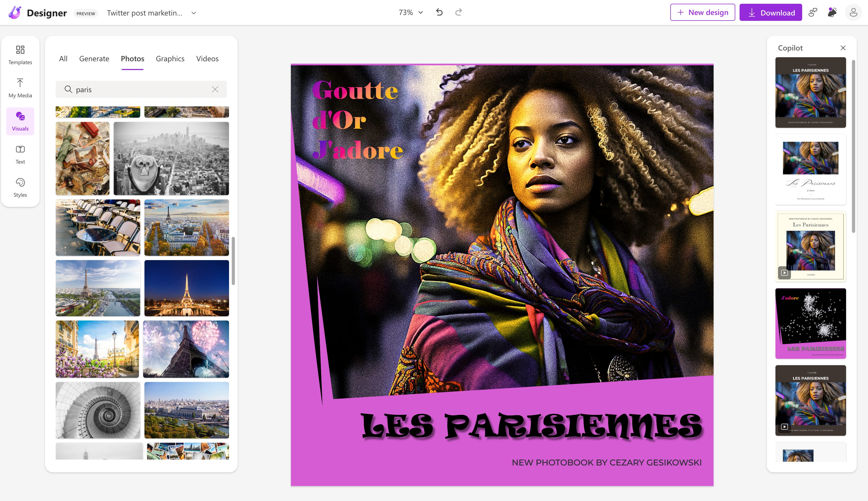Open the Templates panel
The height and width of the screenshot is (501, 868).
[x=20, y=55]
